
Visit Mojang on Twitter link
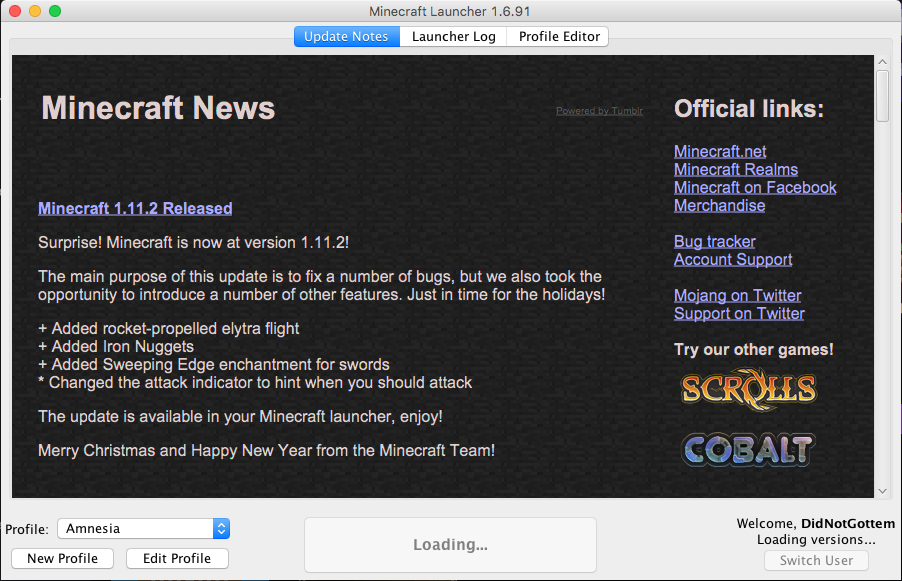(x=737, y=296)
